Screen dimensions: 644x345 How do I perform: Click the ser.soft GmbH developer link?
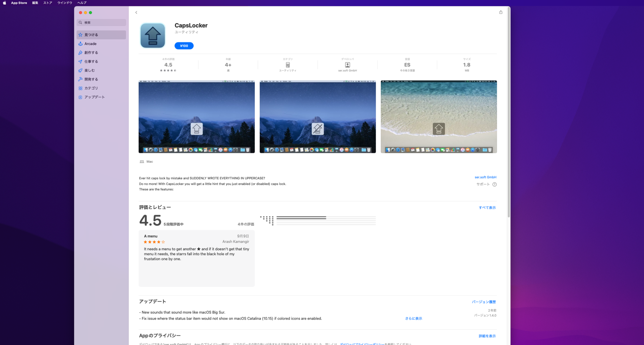click(x=485, y=177)
